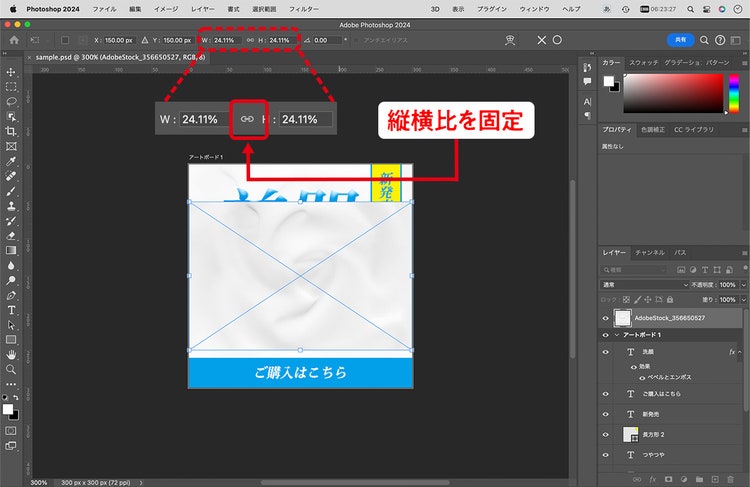Select the Lasso tool

(11, 101)
